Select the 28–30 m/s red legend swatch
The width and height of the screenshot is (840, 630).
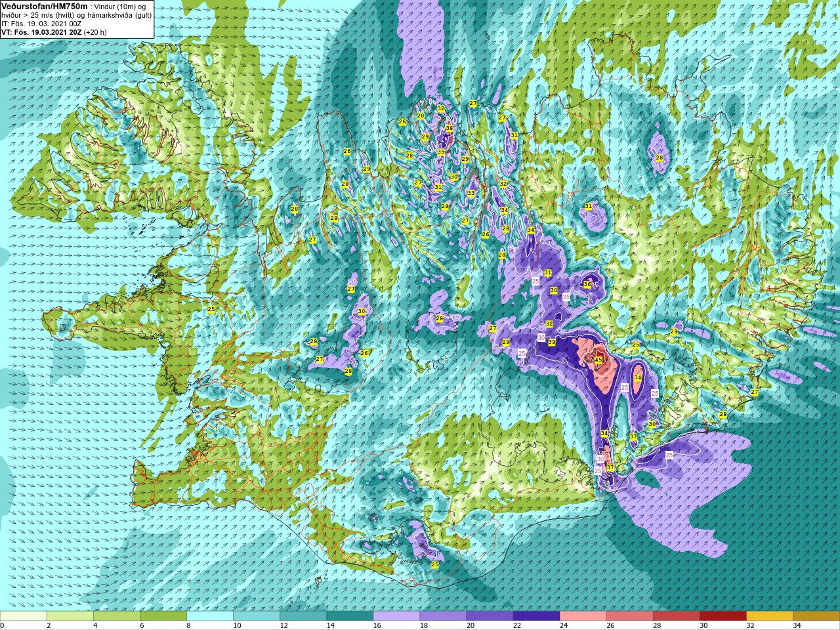(676, 616)
